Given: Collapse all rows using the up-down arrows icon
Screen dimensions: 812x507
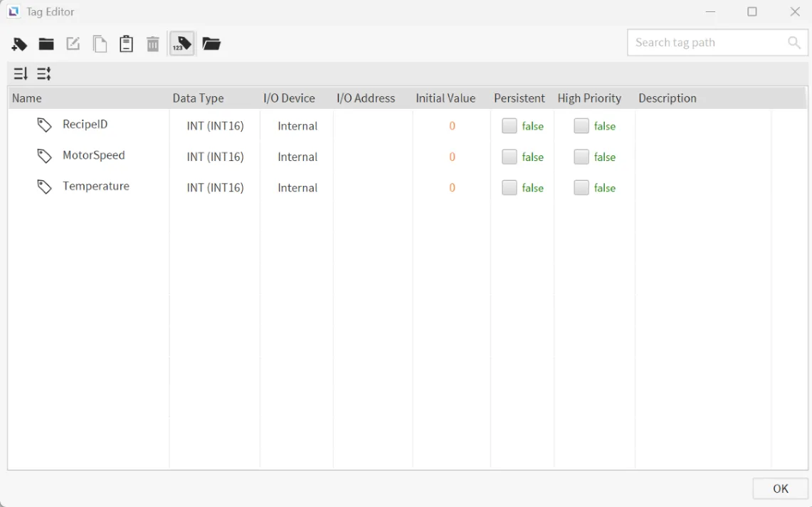Looking at the screenshot, I should (x=44, y=73).
